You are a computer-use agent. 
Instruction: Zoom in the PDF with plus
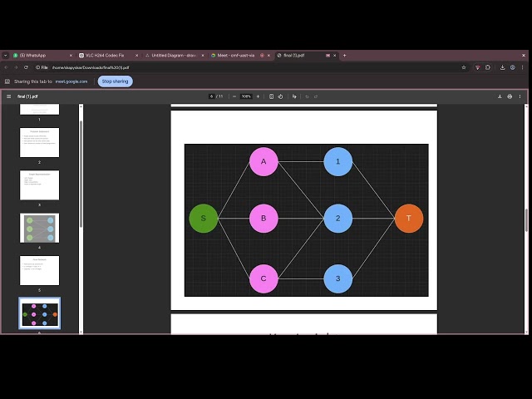(258, 96)
